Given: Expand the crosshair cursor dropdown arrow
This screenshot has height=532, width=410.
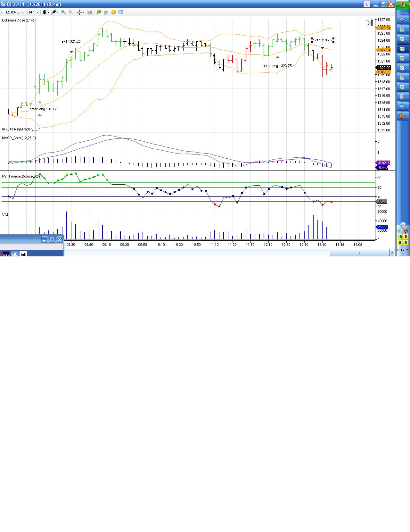Looking at the screenshot, I should (84, 12).
